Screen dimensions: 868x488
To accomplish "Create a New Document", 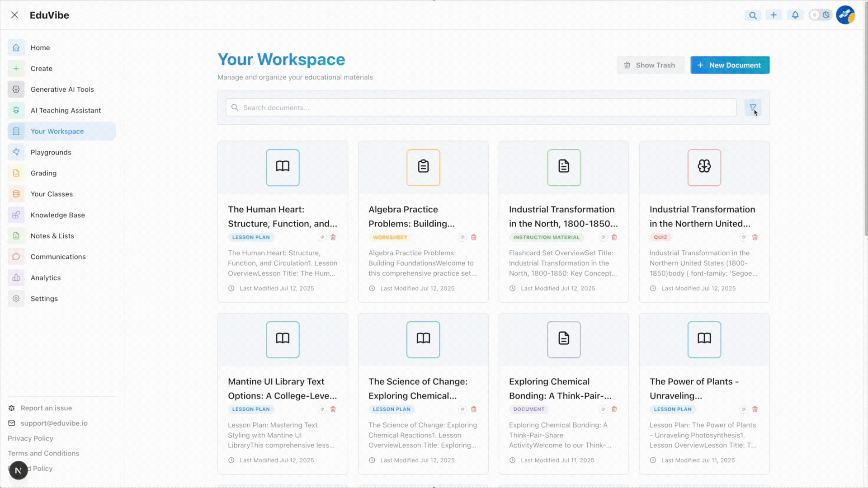I will [730, 65].
